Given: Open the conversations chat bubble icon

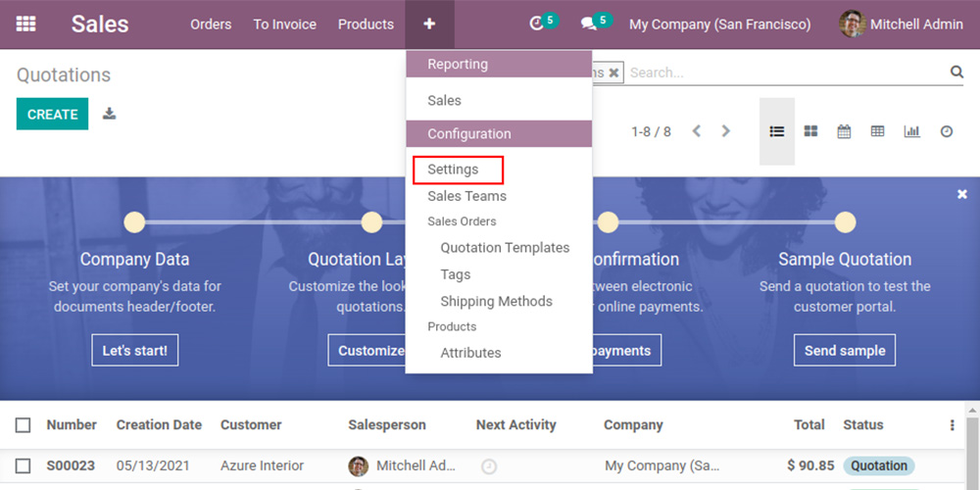Looking at the screenshot, I should coord(589,24).
